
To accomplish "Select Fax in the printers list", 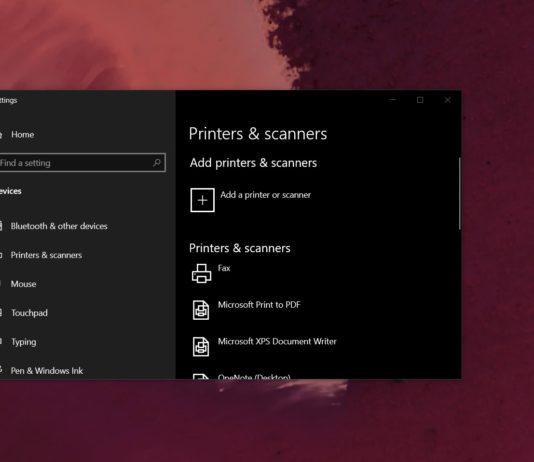I will point(224,268).
